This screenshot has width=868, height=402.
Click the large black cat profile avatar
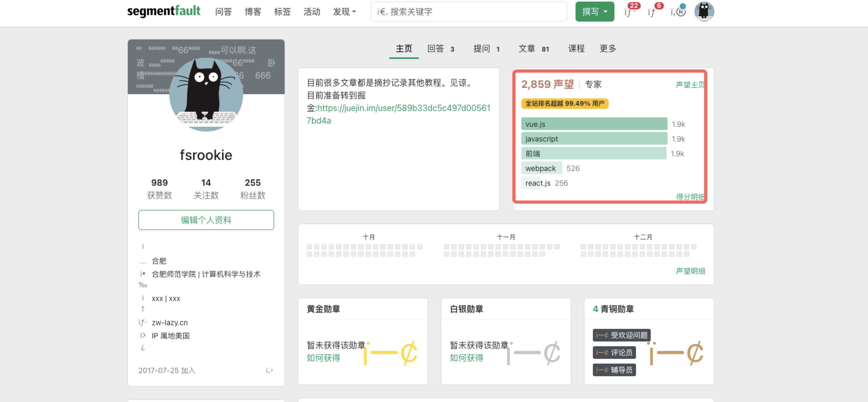(x=206, y=95)
